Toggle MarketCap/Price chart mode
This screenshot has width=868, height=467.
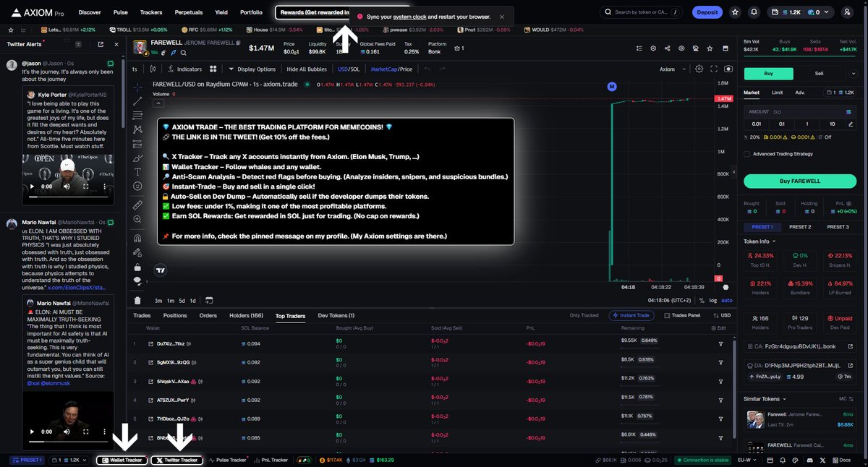click(391, 69)
